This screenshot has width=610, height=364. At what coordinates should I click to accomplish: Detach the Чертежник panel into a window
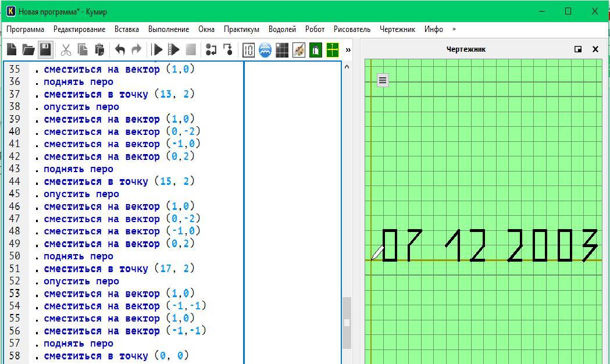(x=578, y=49)
